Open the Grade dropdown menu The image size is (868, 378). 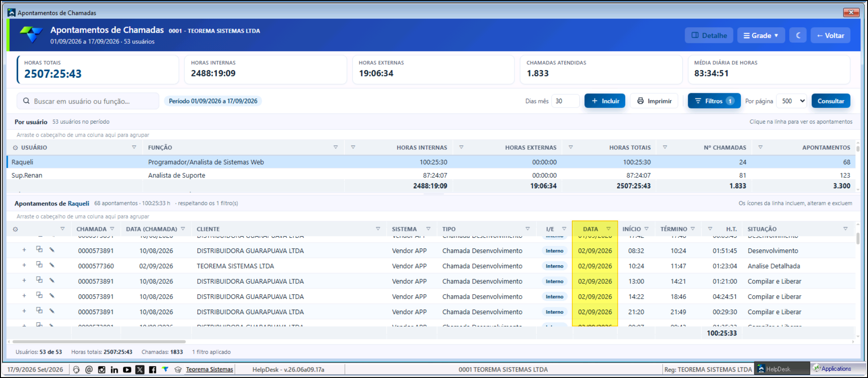tap(761, 35)
